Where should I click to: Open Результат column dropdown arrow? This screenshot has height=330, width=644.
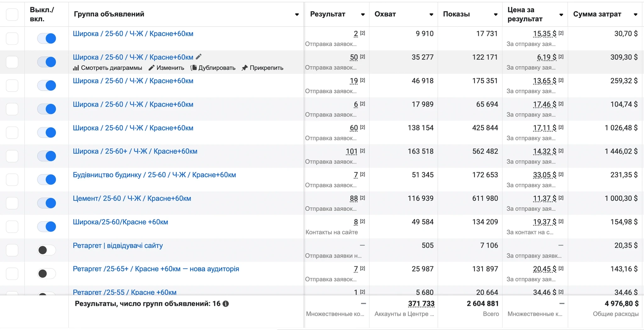point(363,14)
